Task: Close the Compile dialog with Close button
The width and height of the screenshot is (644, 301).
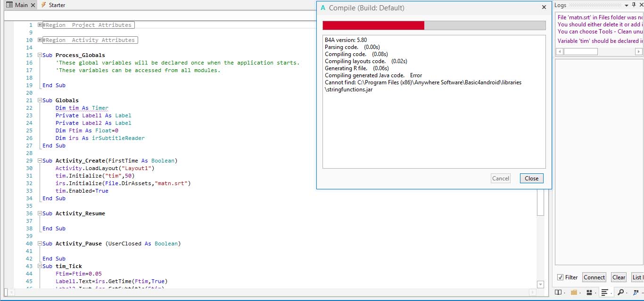Action: [531, 179]
